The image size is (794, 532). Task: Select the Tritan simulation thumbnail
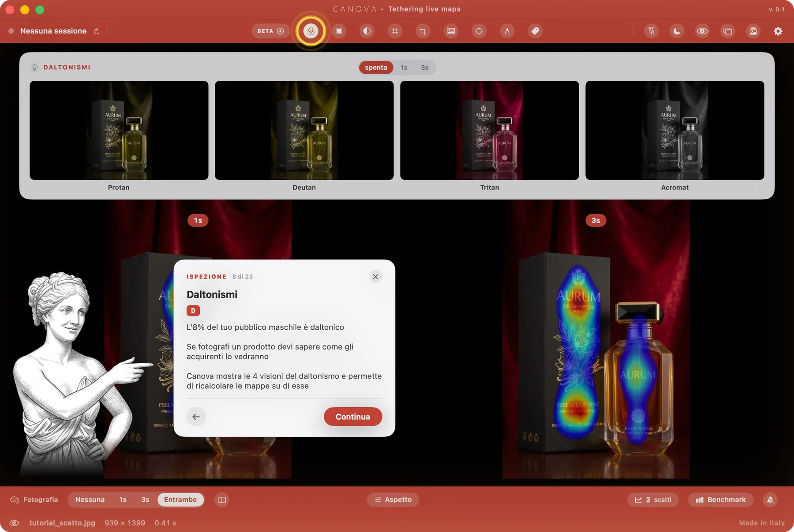490,130
